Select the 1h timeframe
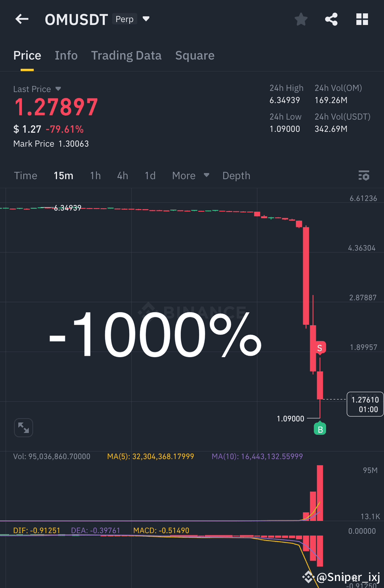 click(x=95, y=176)
